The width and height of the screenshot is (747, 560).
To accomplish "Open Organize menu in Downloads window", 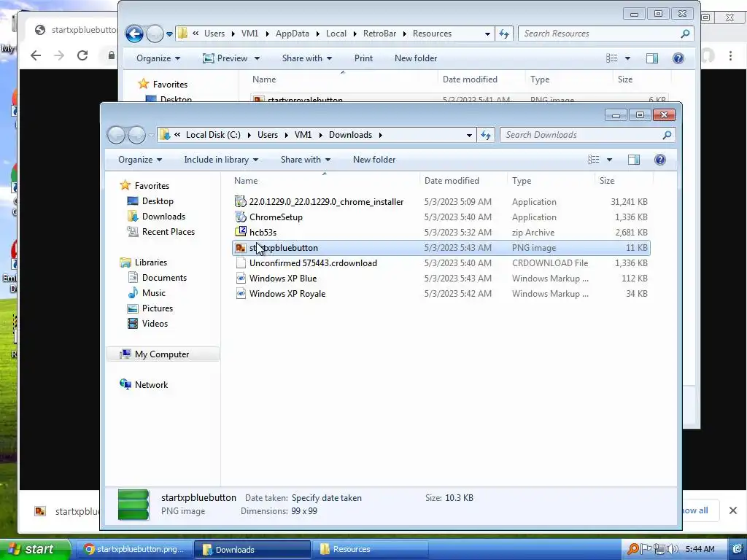I will [x=140, y=160].
